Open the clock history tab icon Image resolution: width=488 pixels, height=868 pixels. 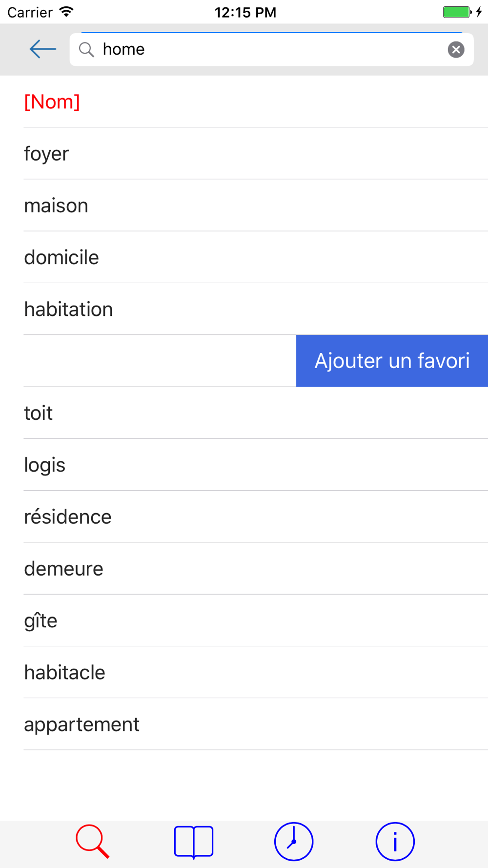click(x=294, y=842)
